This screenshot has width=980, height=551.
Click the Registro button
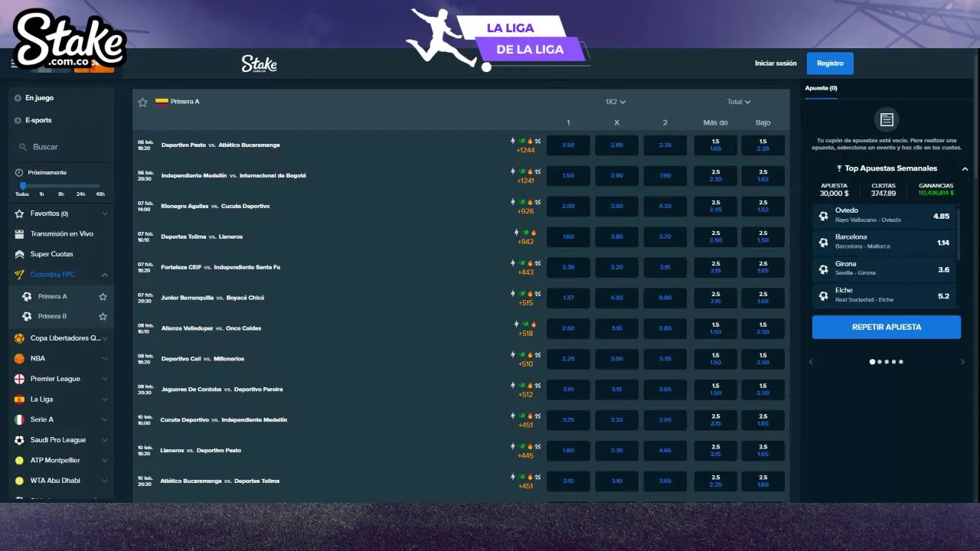coord(830,64)
